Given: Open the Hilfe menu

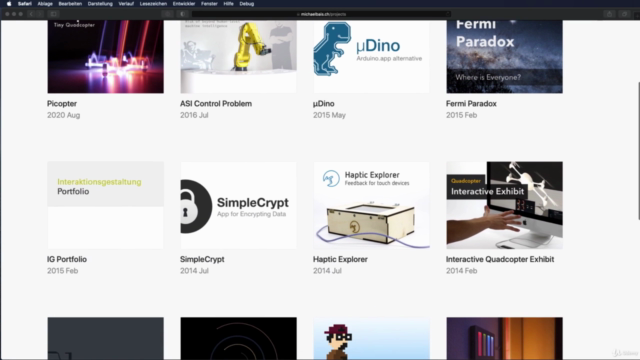Looking at the screenshot, I should point(229,4).
